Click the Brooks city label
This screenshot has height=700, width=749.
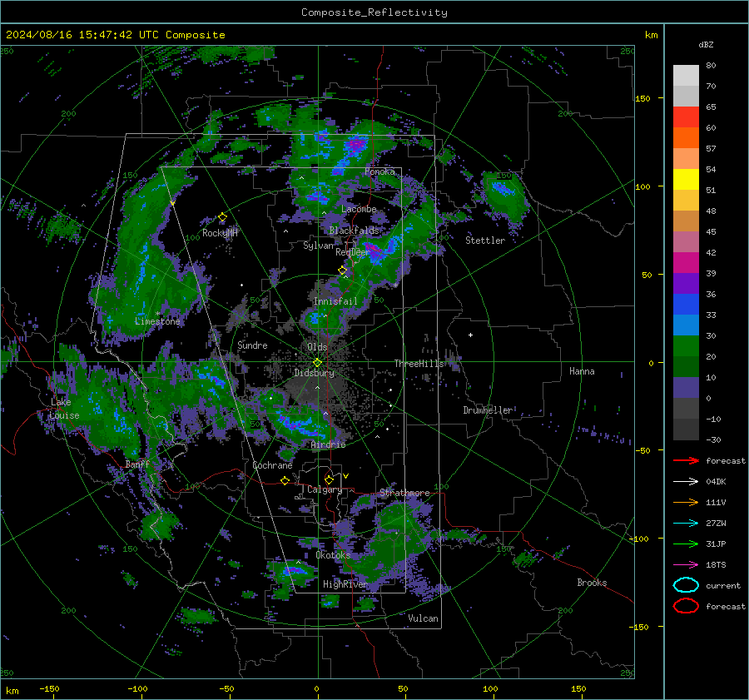[592, 583]
